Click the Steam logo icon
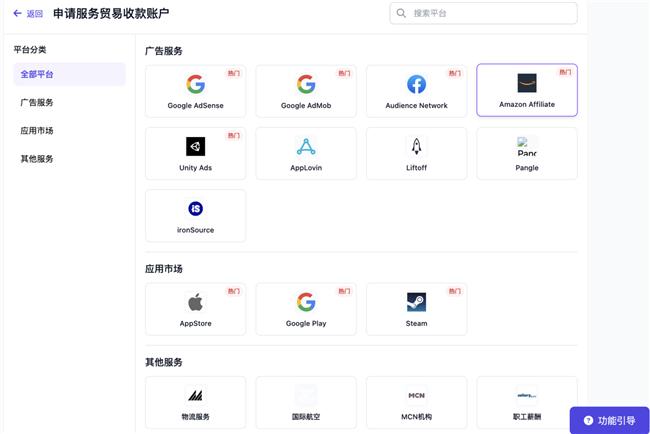650x434 pixels. pos(416,302)
